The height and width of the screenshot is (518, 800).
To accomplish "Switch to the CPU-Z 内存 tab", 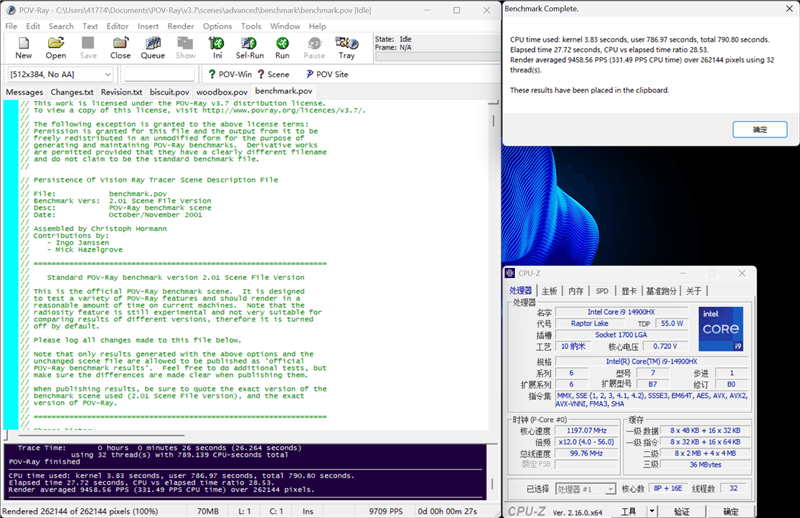I will click(576, 291).
